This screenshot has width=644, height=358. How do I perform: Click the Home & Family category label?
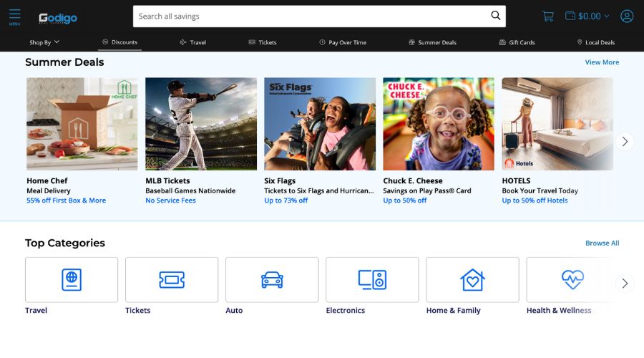[x=454, y=310]
